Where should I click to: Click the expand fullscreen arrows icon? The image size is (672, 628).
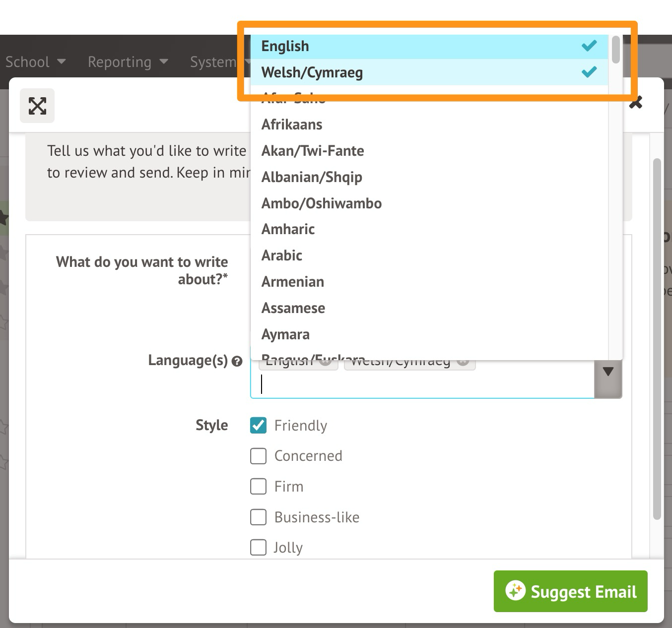click(37, 106)
